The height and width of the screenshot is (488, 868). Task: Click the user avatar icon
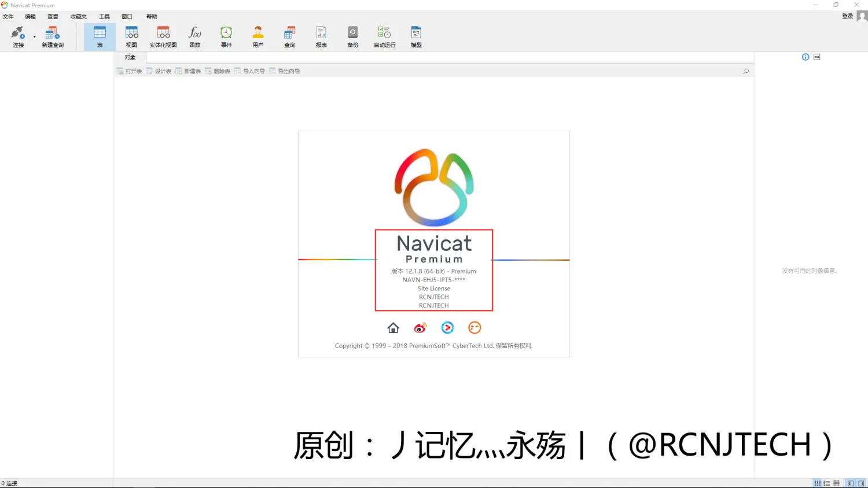click(862, 16)
